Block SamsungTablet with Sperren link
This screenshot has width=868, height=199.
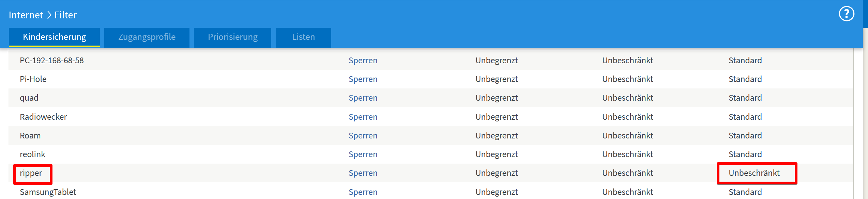point(363,192)
